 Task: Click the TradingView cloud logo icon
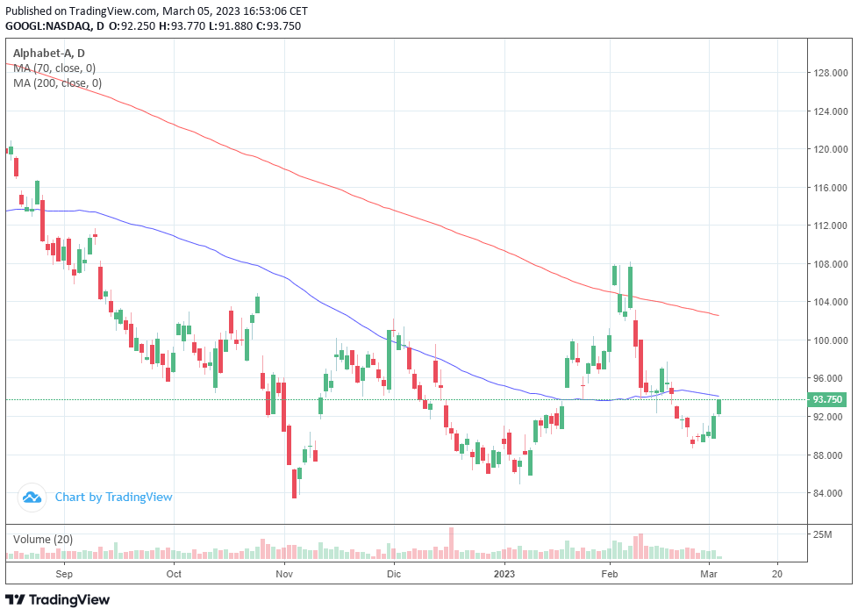[x=32, y=498]
